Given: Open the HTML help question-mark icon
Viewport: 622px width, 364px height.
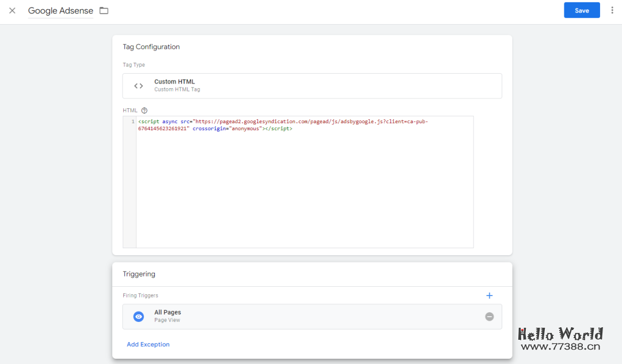Looking at the screenshot, I should click(143, 110).
